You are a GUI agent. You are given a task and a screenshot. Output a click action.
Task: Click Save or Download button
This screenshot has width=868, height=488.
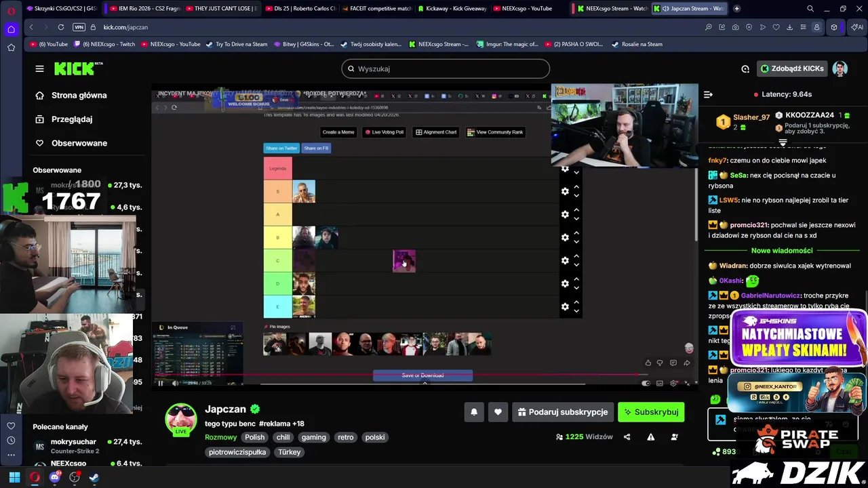(x=422, y=375)
